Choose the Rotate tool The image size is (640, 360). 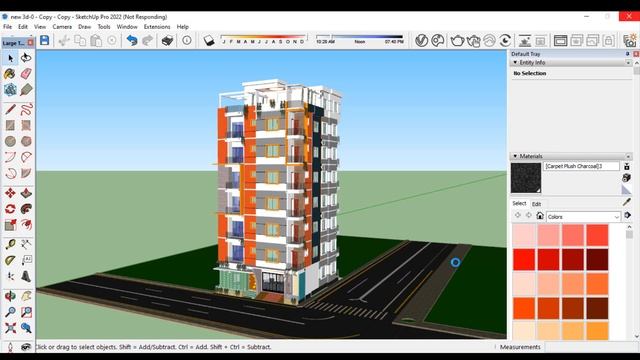10,209
